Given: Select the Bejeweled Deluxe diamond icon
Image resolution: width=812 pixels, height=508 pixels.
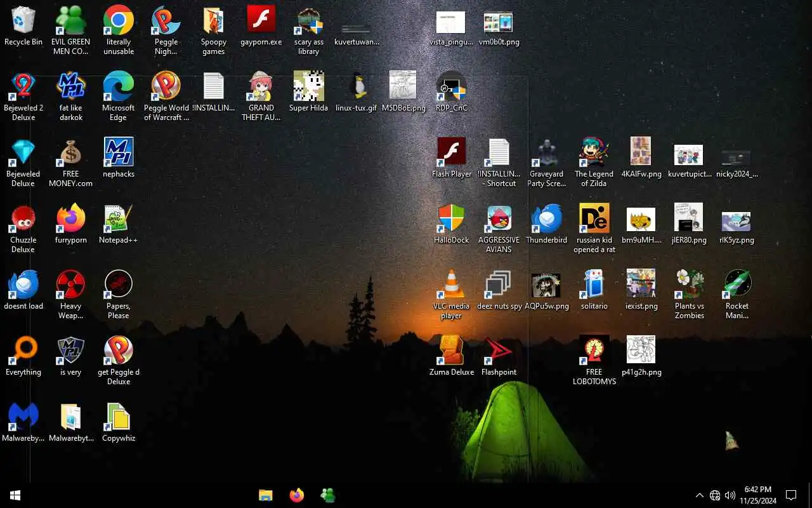Looking at the screenshot, I should (x=23, y=152).
